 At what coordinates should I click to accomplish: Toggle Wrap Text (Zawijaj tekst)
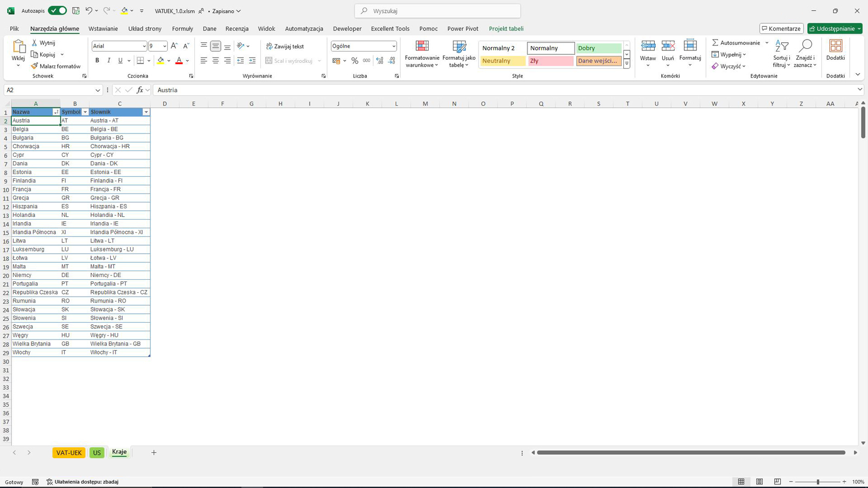285,47
